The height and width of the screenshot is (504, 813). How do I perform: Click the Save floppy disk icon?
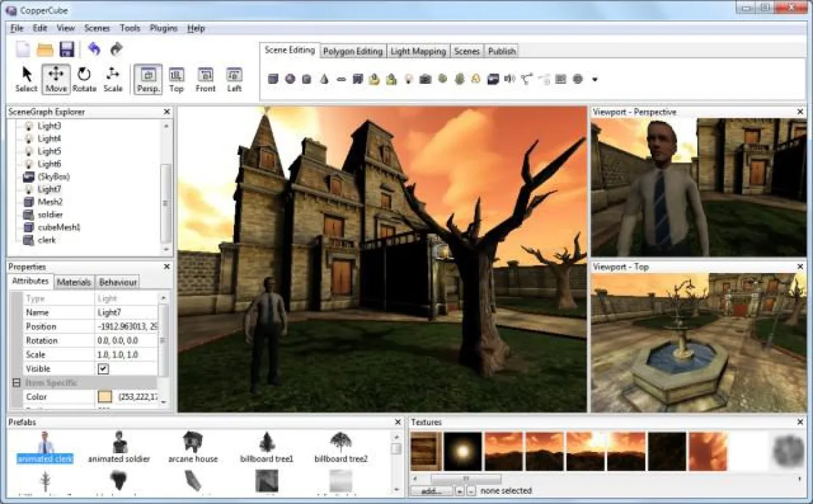[x=66, y=49]
